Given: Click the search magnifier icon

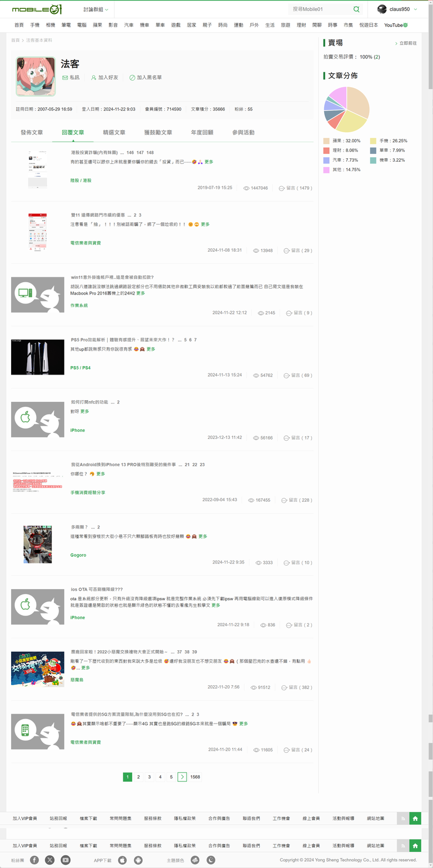Looking at the screenshot, I should tap(356, 9).
